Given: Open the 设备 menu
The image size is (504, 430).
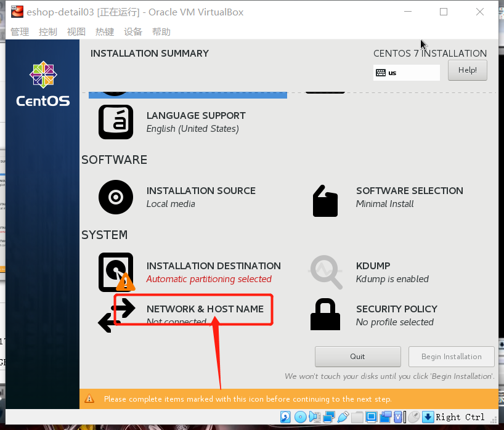Looking at the screenshot, I should point(132,32).
